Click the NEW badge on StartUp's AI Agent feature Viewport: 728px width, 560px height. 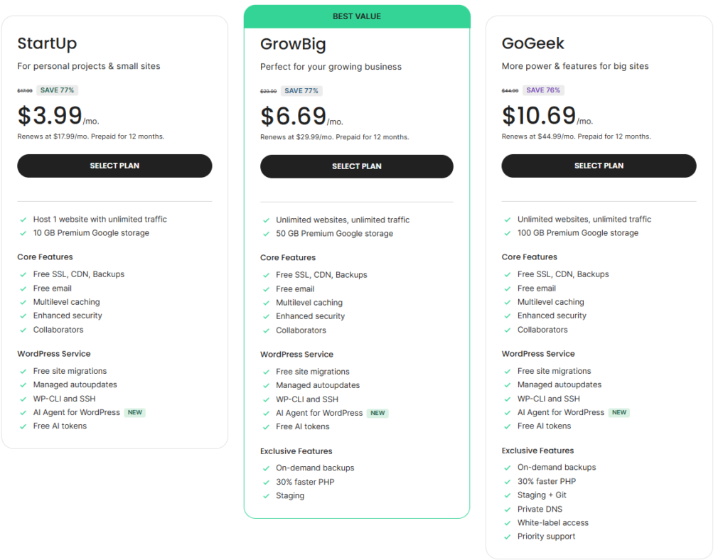click(x=134, y=412)
